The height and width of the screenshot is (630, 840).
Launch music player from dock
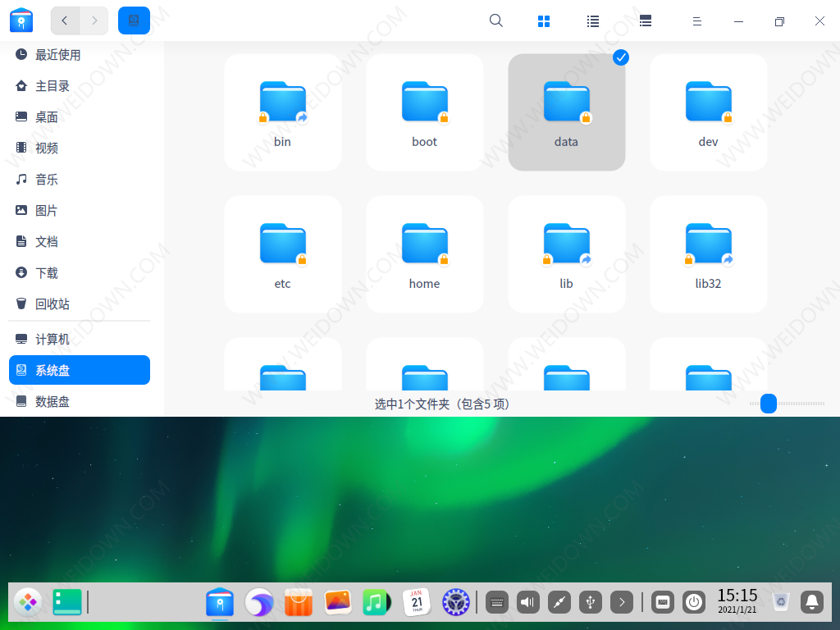[377, 602]
